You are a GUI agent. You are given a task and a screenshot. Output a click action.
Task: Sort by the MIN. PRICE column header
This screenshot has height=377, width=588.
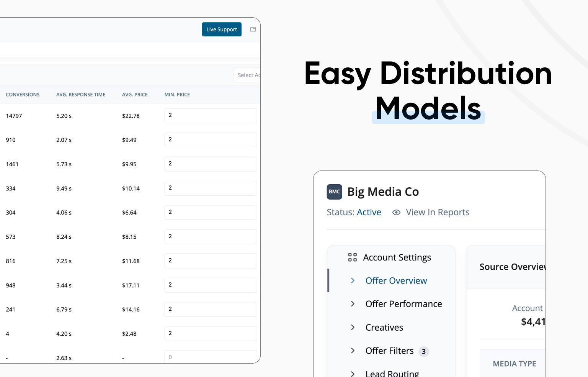point(177,95)
